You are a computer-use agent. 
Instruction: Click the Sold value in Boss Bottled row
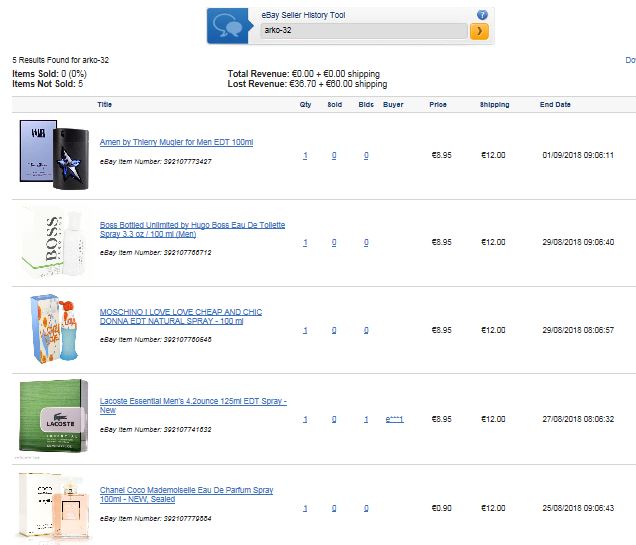click(334, 242)
